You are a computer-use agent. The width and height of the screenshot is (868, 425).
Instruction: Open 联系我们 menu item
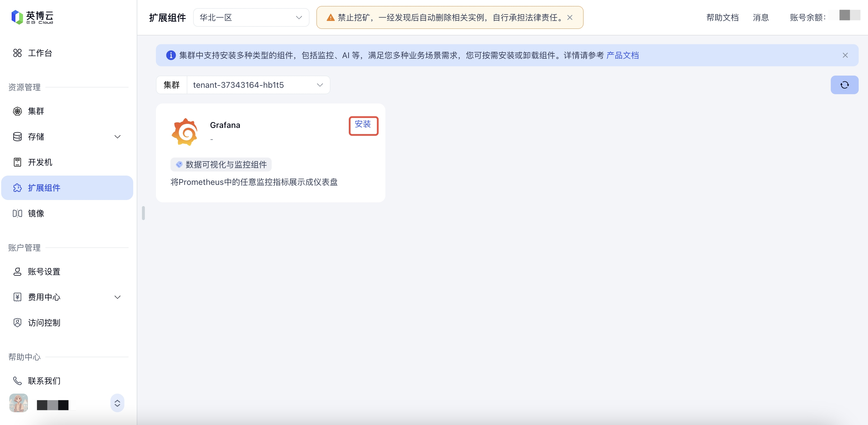67,381
